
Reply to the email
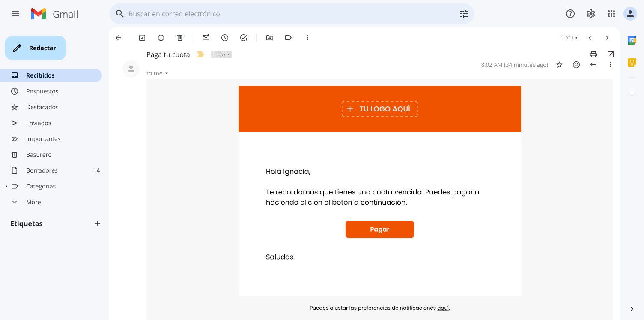593,65
